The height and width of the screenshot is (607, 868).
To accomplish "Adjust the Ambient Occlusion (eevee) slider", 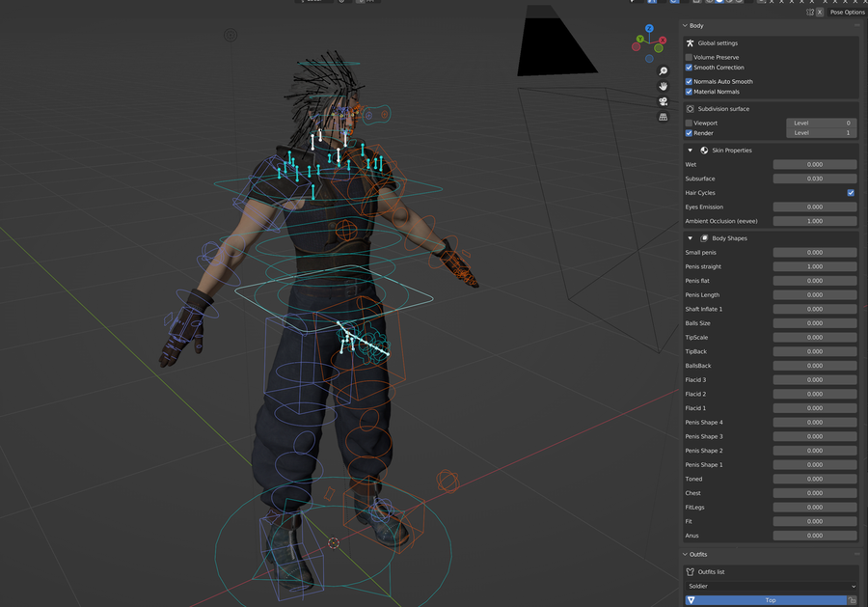I will (815, 221).
